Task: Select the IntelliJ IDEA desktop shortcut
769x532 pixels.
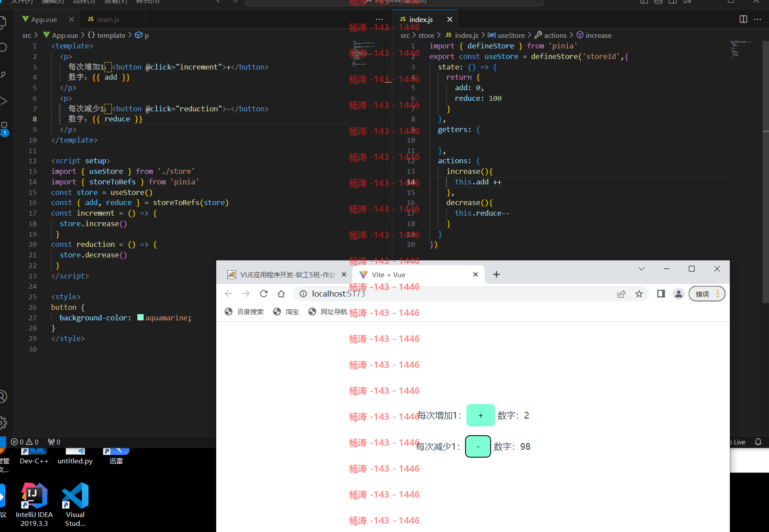Action: (x=34, y=505)
